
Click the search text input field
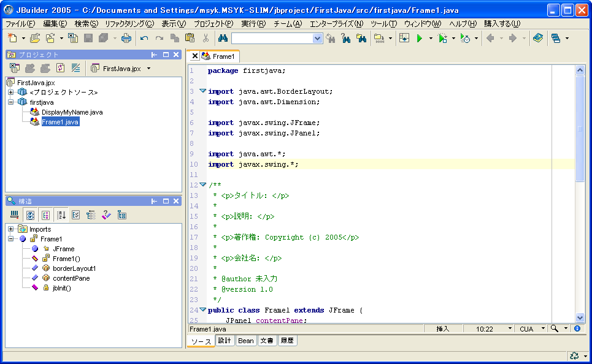272,39
